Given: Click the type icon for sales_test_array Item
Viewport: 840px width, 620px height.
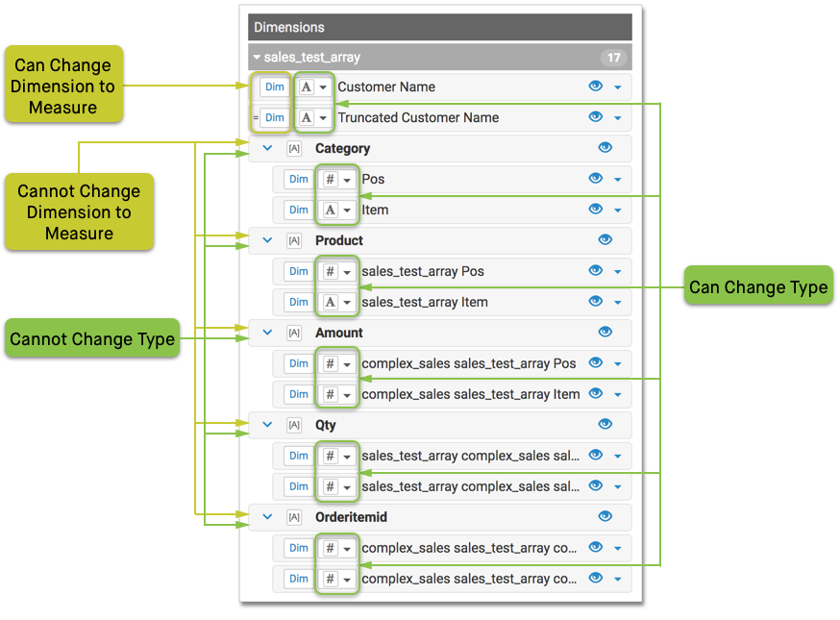Looking at the screenshot, I should tap(331, 303).
